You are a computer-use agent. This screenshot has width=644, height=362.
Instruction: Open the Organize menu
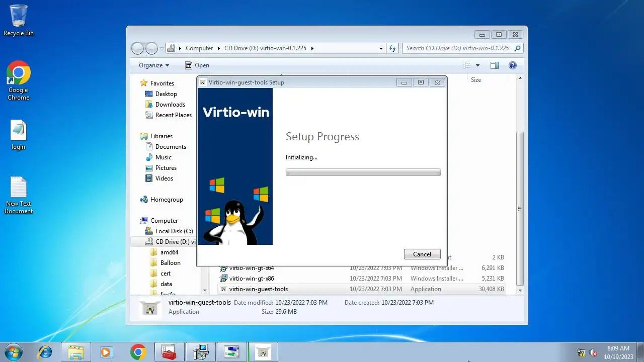[154, 65]
